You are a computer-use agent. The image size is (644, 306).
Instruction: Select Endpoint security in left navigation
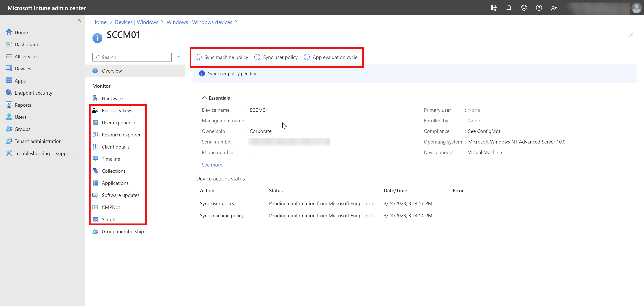[x=33, y=93]
